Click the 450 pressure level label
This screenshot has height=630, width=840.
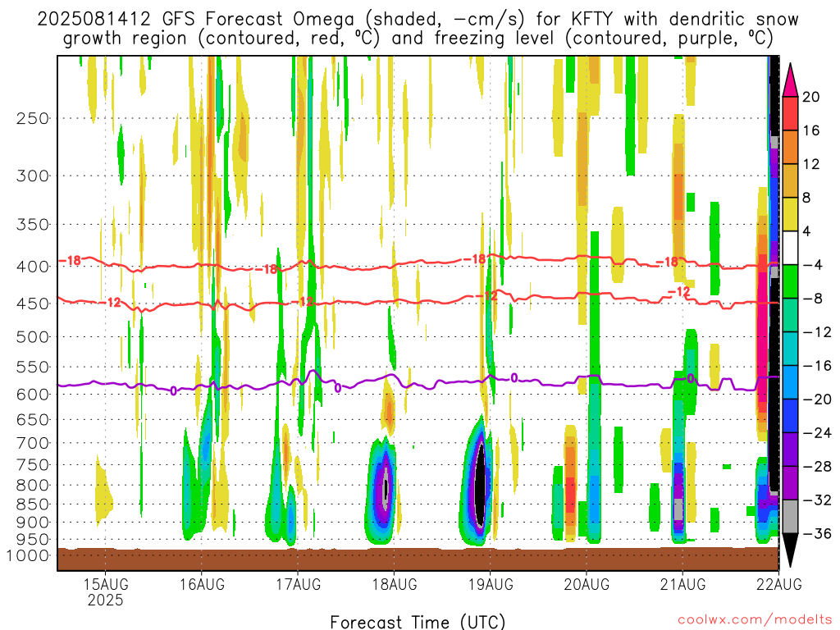click(33, 304)
